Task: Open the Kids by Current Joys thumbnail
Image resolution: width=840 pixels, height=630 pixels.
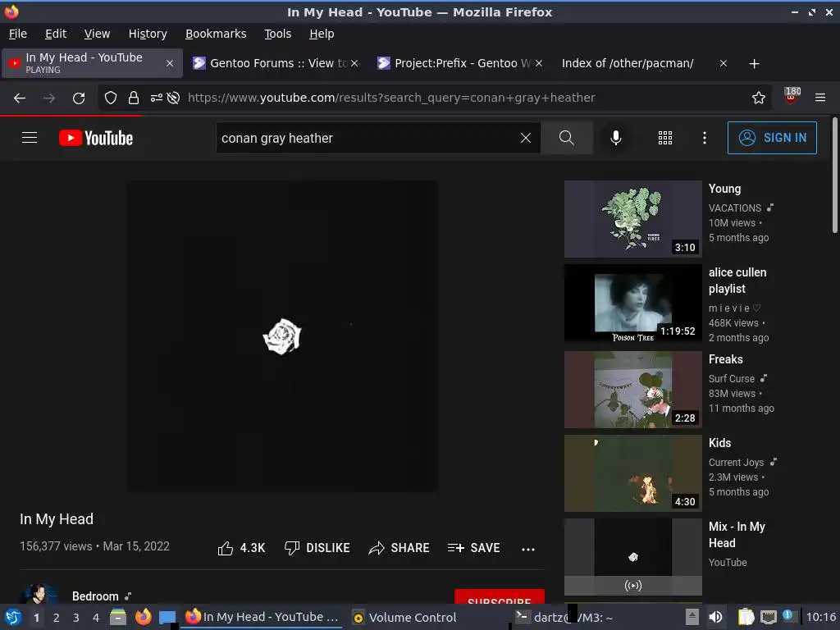Action: coord(632,473)
